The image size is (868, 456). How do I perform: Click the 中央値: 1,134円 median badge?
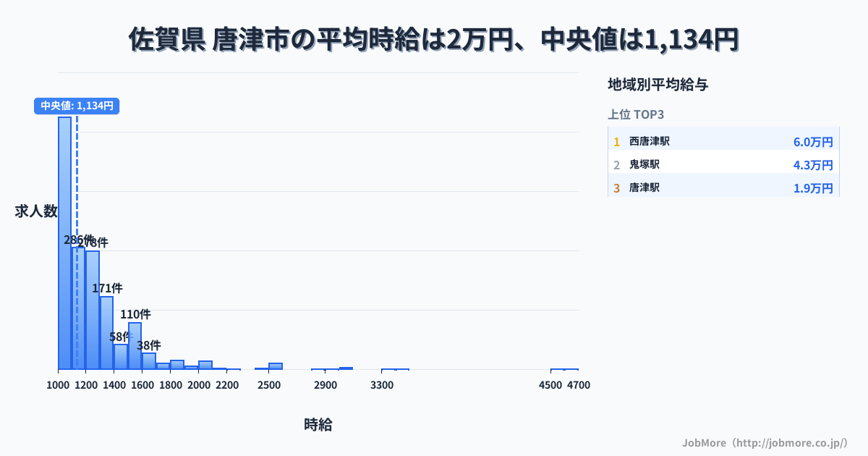(x=77, y=106)
